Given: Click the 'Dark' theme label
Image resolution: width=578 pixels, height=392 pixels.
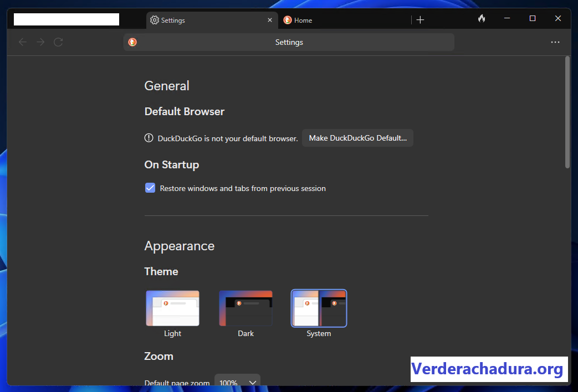Looking at the screenshot, I should (246, 333).
